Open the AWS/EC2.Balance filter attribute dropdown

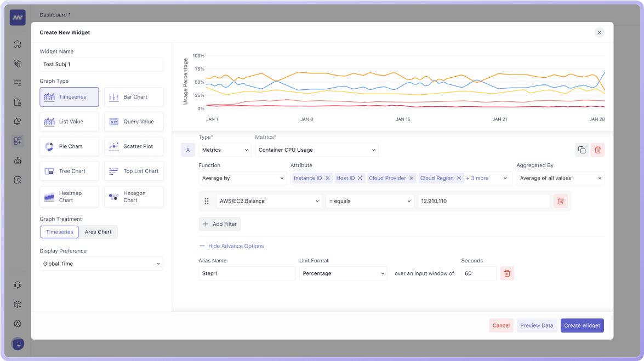pyautogui.click(x=269, y=201)
